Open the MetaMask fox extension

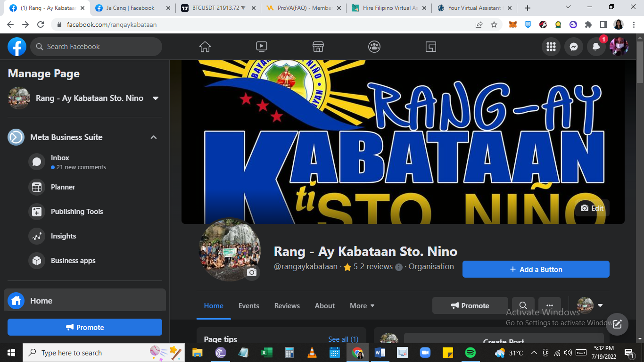(513, 25)
